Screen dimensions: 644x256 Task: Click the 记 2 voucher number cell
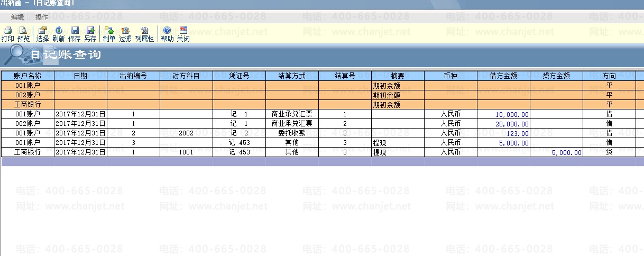click(239, 133)
